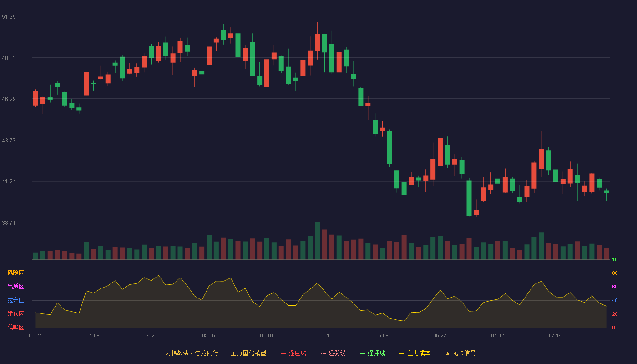Click the 05-06 date label
Screen dimensions: 637x364
coord(208,335)
